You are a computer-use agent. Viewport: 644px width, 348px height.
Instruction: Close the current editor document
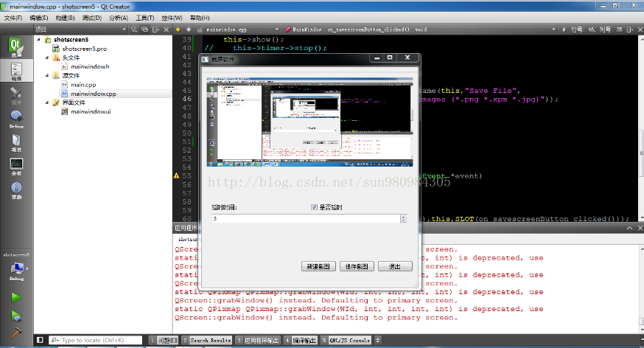pos(640,29)
